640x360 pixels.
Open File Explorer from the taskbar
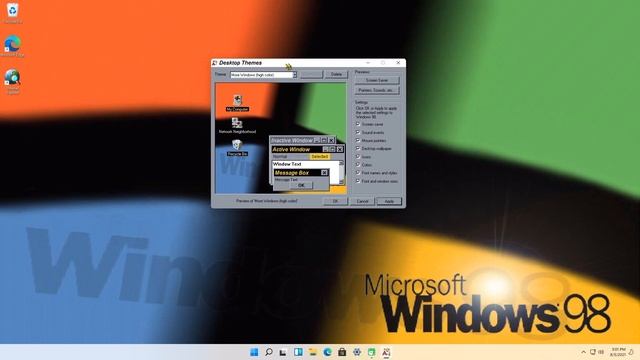click(x=313, y=352)
